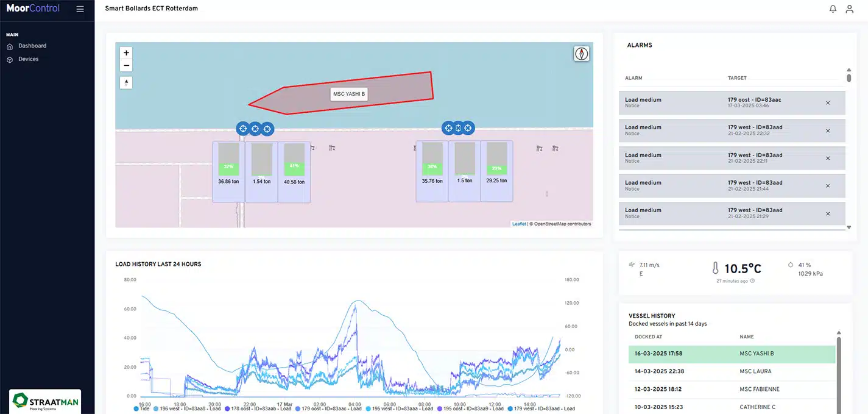Open the Leaflet attribution link
The height and width of the screenshot is (414, 868).
tap(519, 224)
